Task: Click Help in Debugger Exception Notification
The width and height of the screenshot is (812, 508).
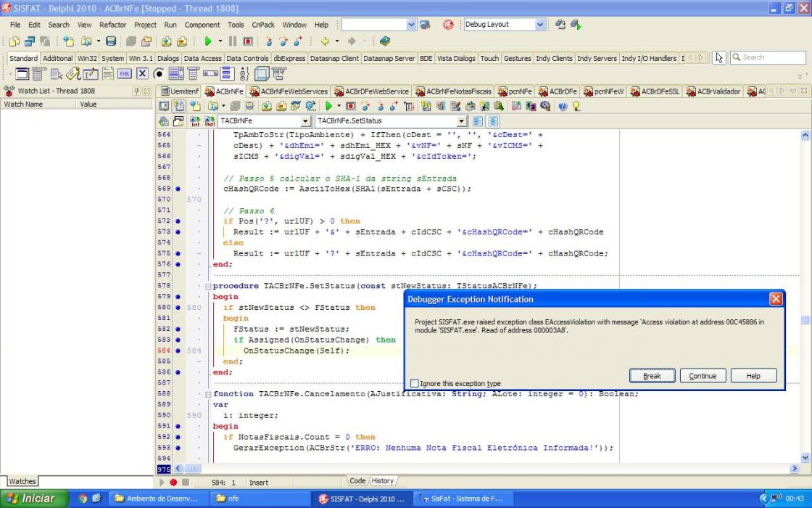Action: click(x=753, y=376)
